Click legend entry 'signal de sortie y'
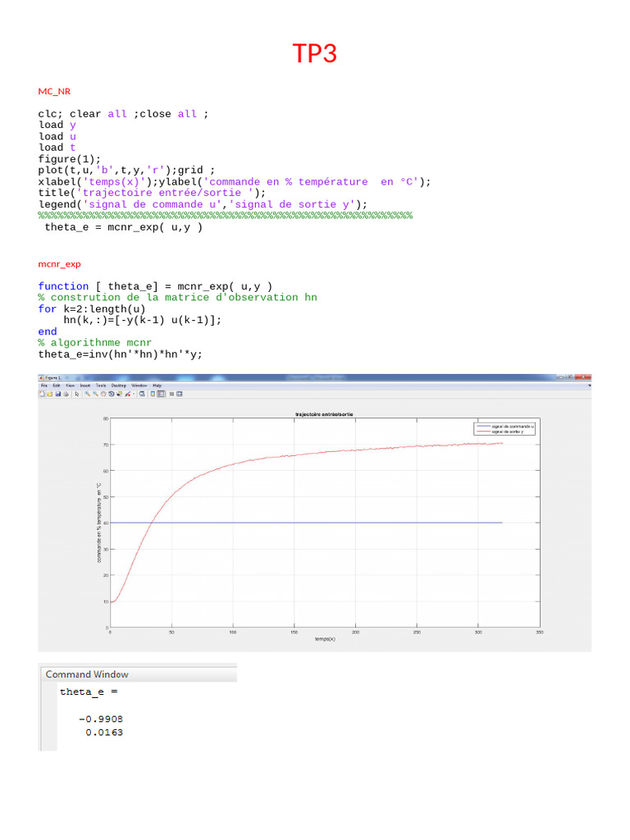This screenshot has width=630, height=840. tap(500, 431)
